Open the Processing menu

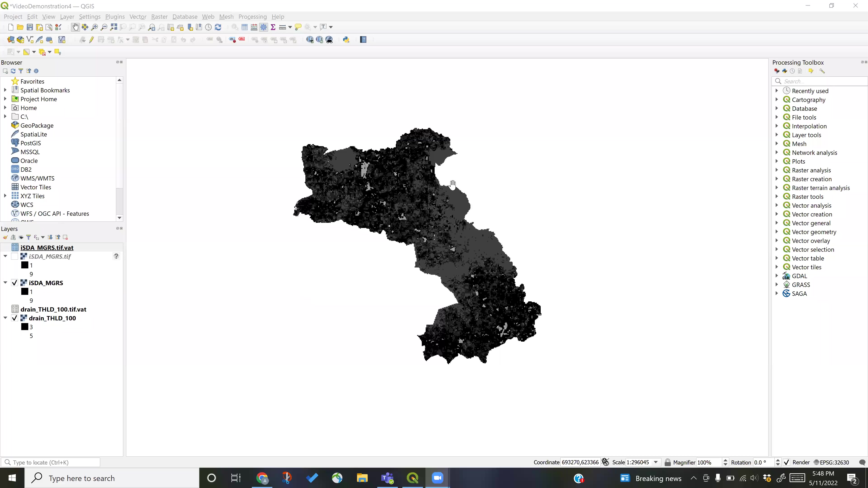252,16
